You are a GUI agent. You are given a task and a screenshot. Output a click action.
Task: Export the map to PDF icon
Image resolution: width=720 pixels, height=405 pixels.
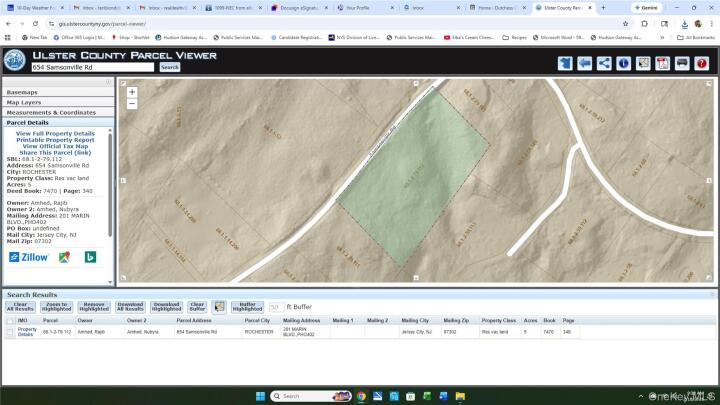(x=663, y=63)
